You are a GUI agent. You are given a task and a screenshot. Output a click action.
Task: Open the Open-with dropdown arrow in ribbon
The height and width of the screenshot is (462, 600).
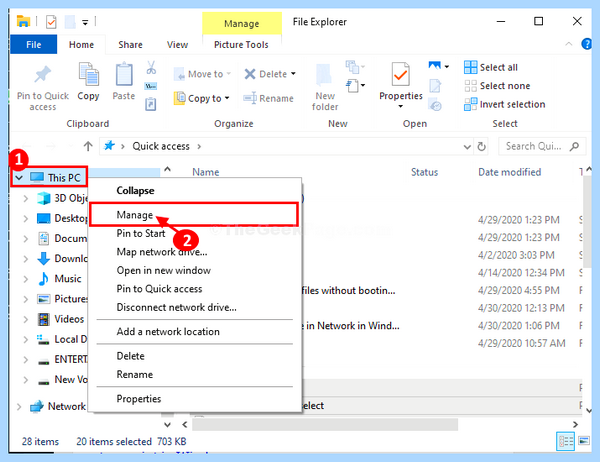click(x=447, y=66)
